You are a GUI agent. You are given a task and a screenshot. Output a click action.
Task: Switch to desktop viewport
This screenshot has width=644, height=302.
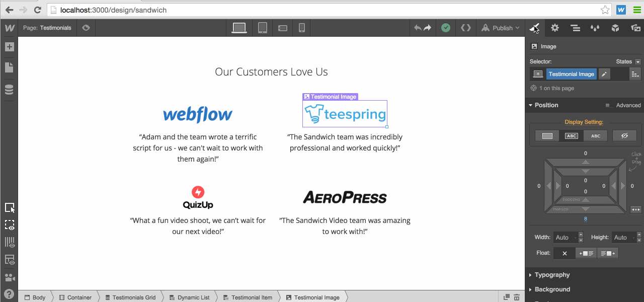click(x=239, y=28)
